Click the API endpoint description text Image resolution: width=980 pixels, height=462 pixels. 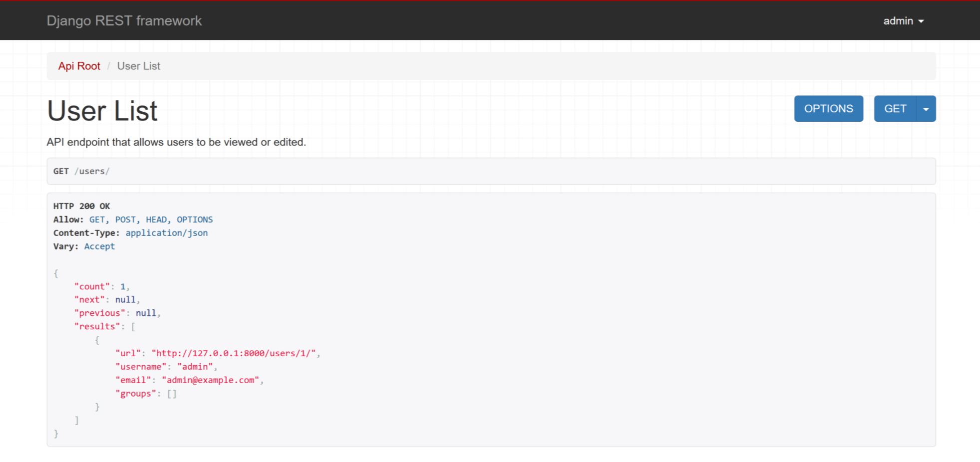point(176,142)
